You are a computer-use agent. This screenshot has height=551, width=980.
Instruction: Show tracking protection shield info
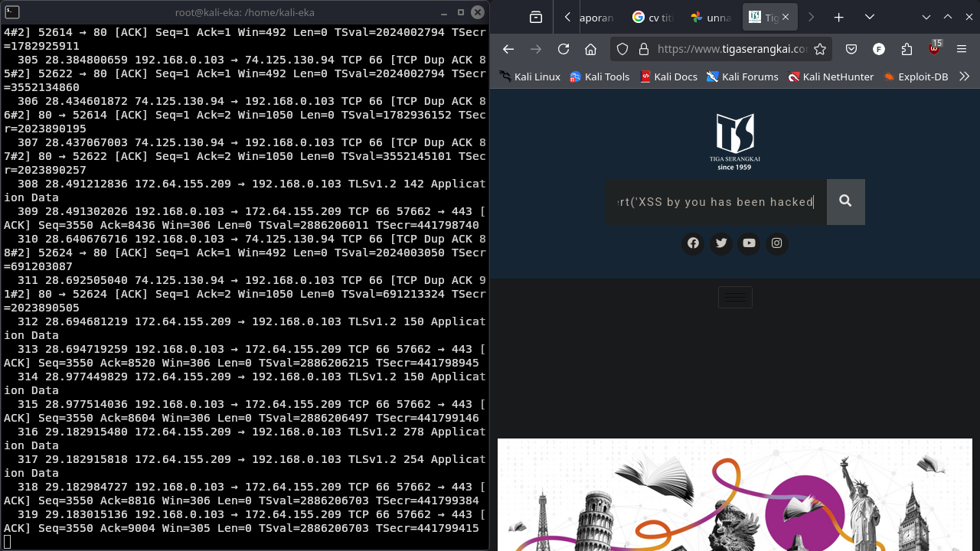622,49
